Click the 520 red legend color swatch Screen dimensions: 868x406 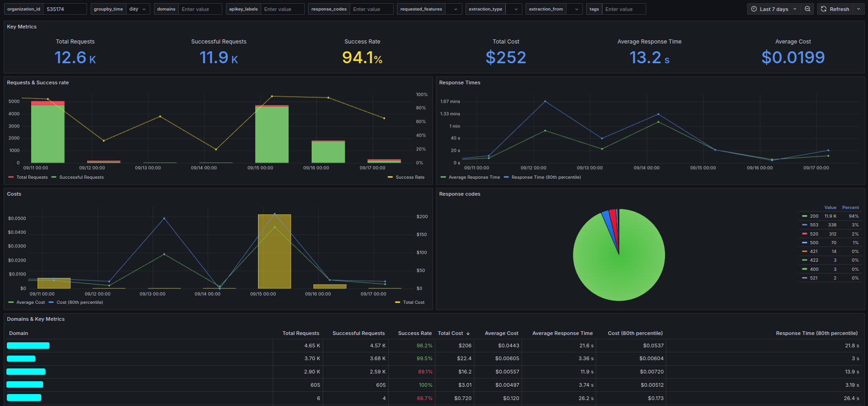click(804, 234)
